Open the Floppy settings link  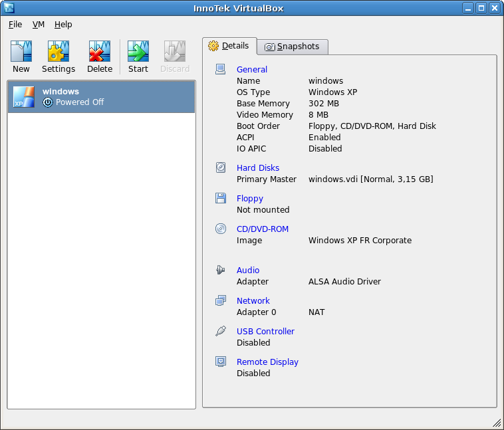[250, 198]
